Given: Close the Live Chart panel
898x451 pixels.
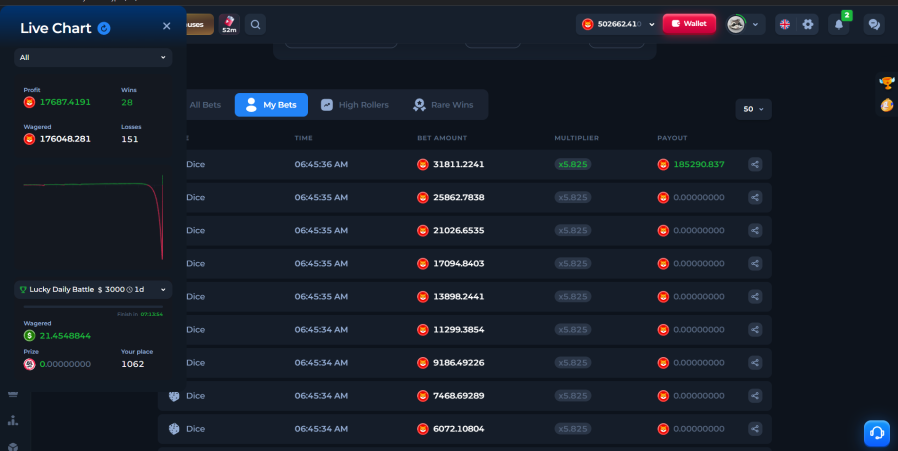Looking at the screenshot, I should tap(167, 26).
